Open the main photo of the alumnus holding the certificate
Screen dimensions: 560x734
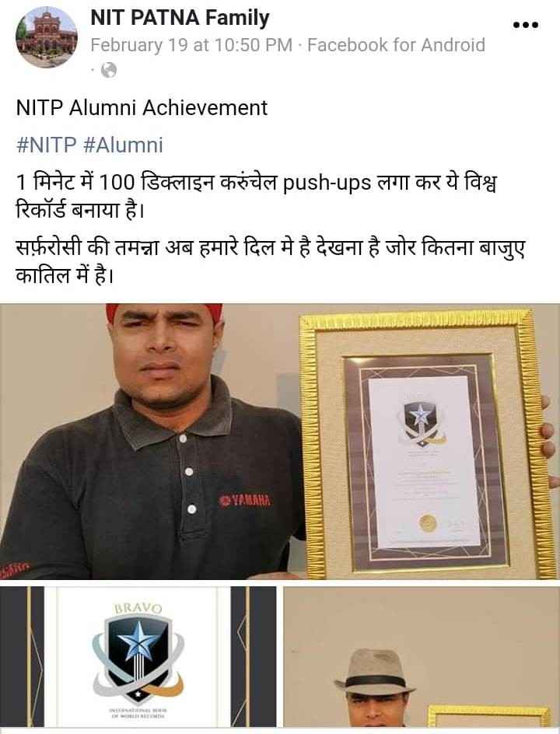pyautogui.click(x=280, y=442)
